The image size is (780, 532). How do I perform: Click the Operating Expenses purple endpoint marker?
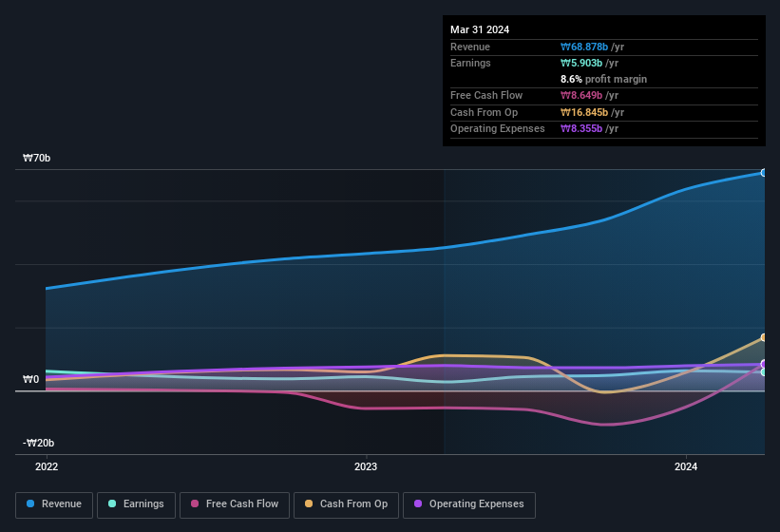tap(763, 364)
